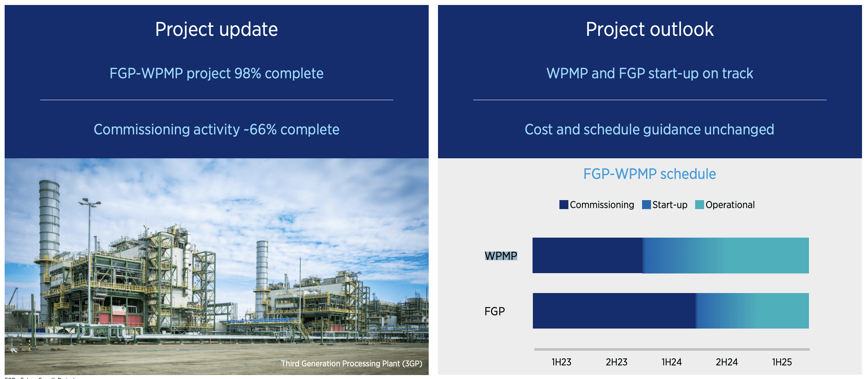Click the 1H24 timeline label
The image size is (868, 379).
[x=671, y=362]
